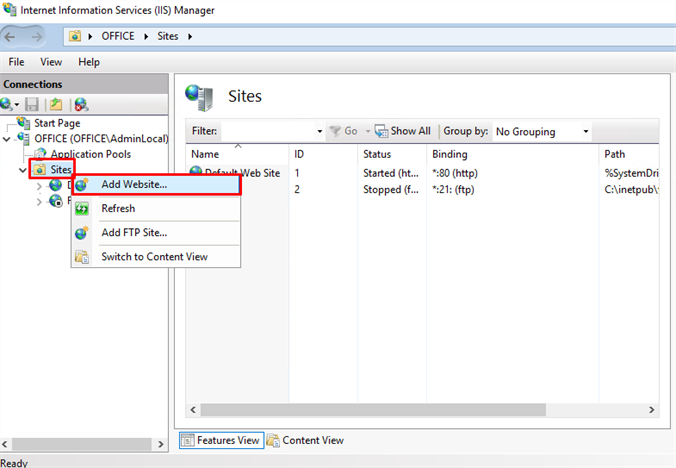
Task: Click OFFICE in the breadcrumb
Action: coord(118,36)
